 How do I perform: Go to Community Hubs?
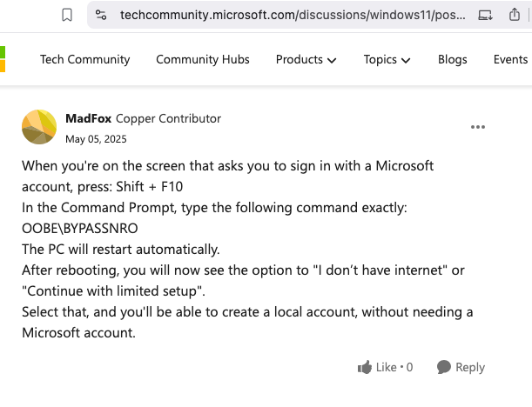(203, 59)
